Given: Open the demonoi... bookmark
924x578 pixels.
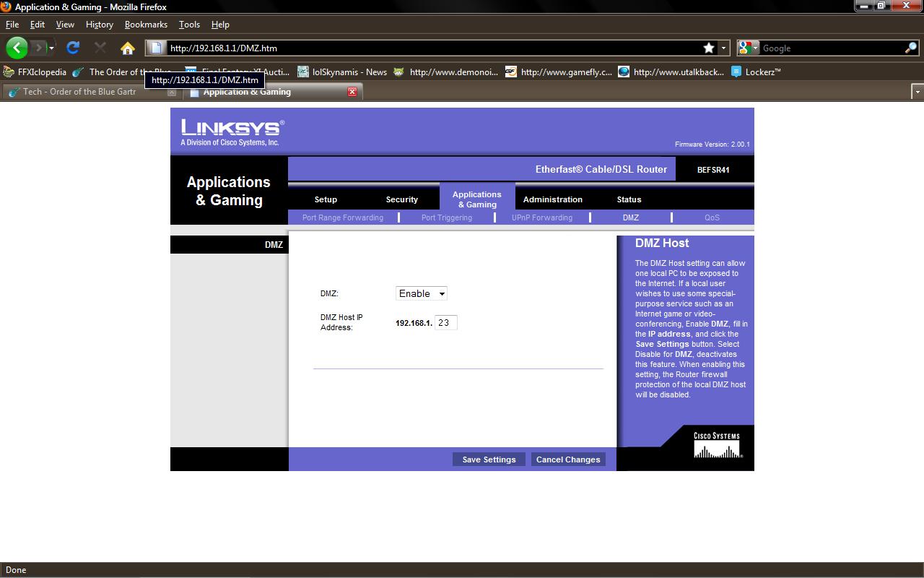Looking at the screenshot, I should 446,72.
